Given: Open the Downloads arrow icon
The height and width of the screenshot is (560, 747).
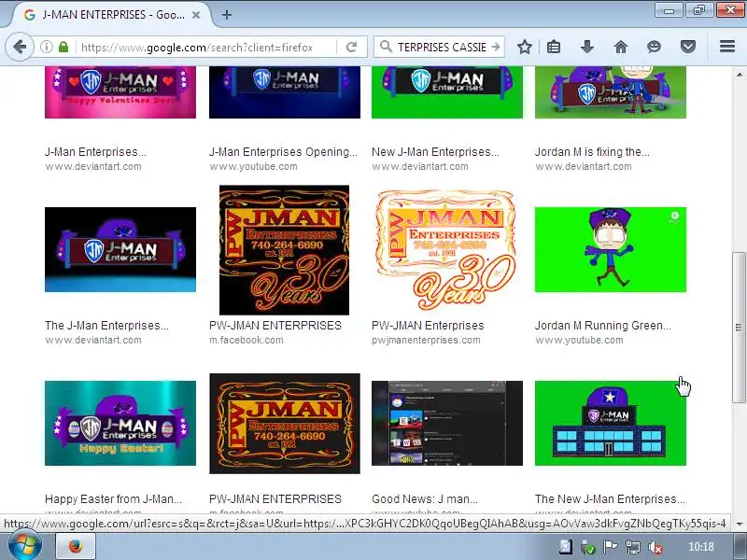Looking at the screenshot, I should [587, 47].
